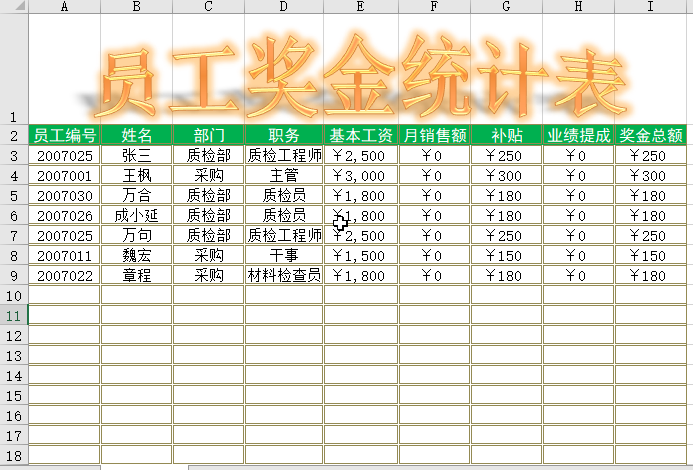Viewport: 693px width, 470px height.
Task: Select the ￥3,000 basic salary cell
Action: pyautogui.click(x=360, y=175)
